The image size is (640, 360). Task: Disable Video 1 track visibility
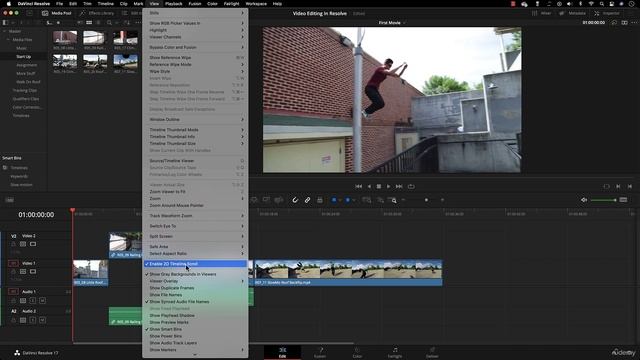click(x=33, y=271)
